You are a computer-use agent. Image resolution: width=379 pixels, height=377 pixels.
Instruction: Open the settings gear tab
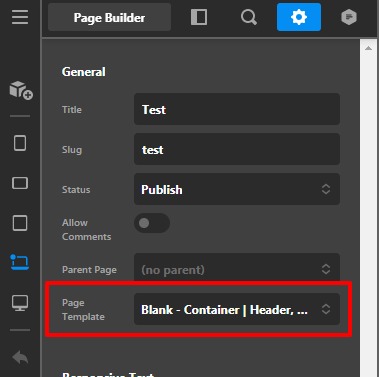[x=299, y=17]
